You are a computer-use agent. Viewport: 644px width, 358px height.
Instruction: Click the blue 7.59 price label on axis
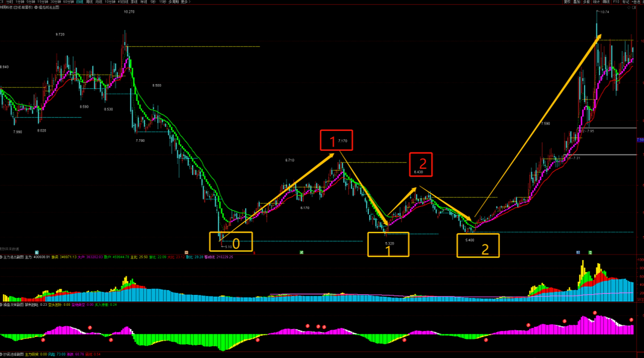coord(640,140)
